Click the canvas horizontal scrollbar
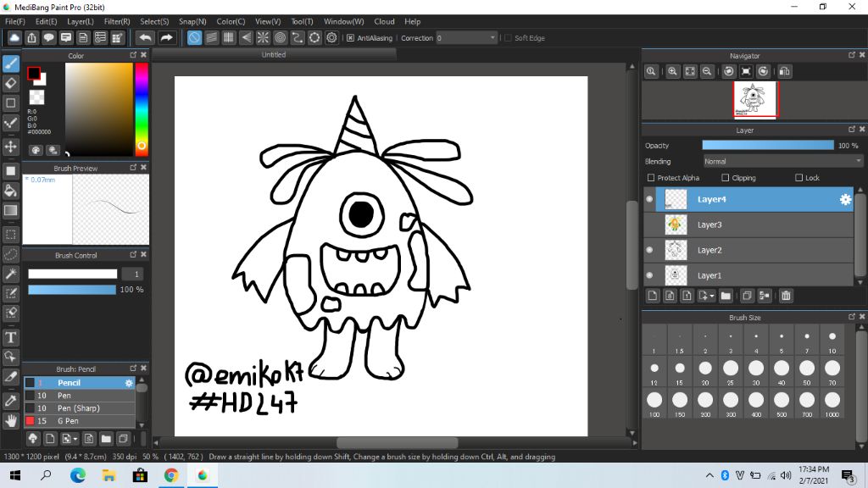Screen dimensions: 868x488 tap(397, 443)
